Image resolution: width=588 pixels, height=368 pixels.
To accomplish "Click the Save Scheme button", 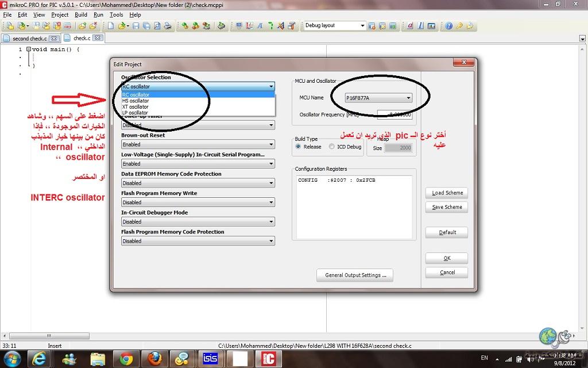I will click(x=447, y=207).
